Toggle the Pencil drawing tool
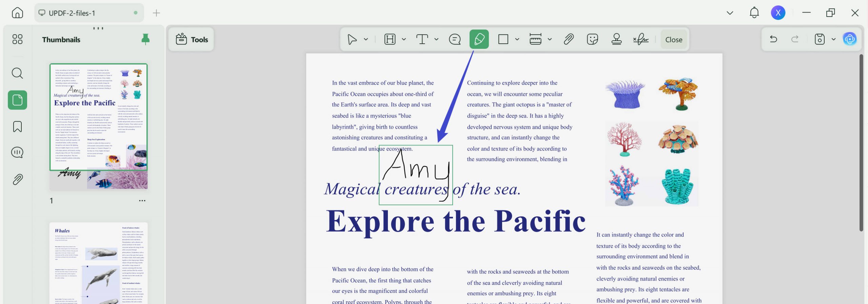 click(479, 39)
